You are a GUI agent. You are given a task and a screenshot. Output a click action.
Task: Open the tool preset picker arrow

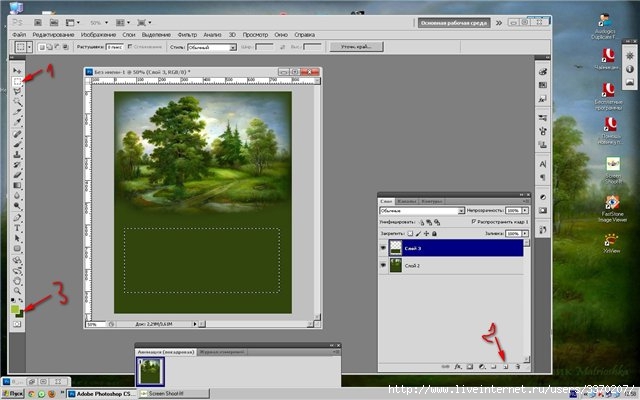click(29, 47)
